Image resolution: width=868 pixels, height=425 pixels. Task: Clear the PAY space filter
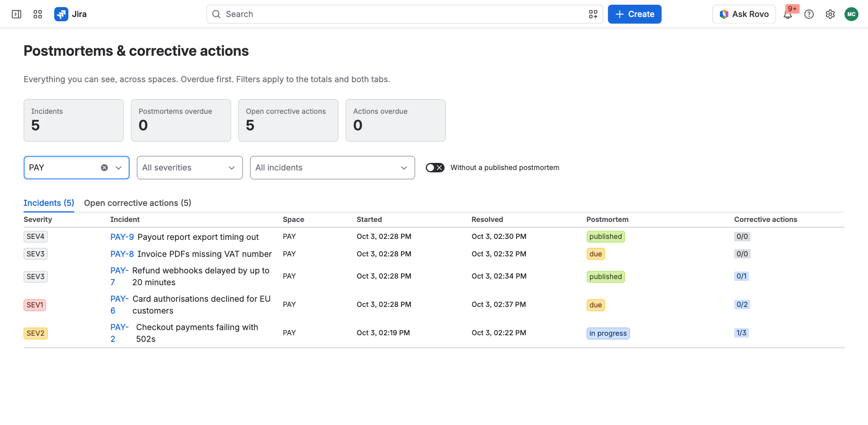click(x=104, y=168)
